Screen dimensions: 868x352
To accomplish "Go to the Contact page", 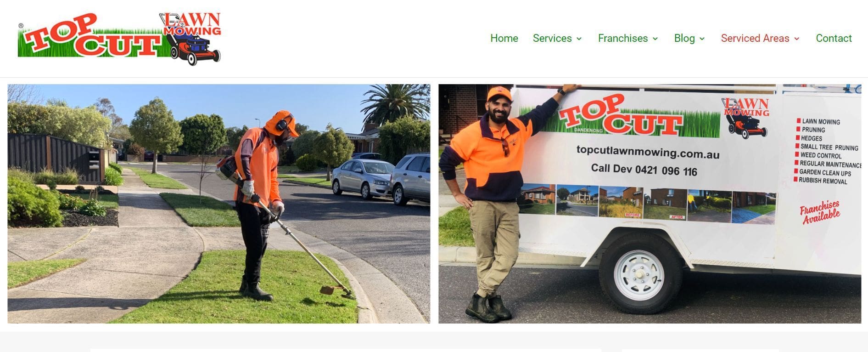I will [x=834, y=38].
